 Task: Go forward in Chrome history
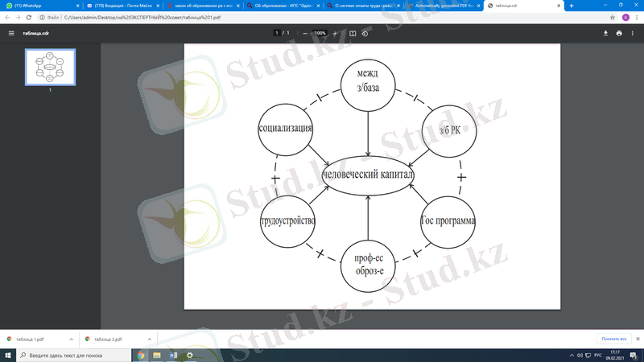point(18,17)
